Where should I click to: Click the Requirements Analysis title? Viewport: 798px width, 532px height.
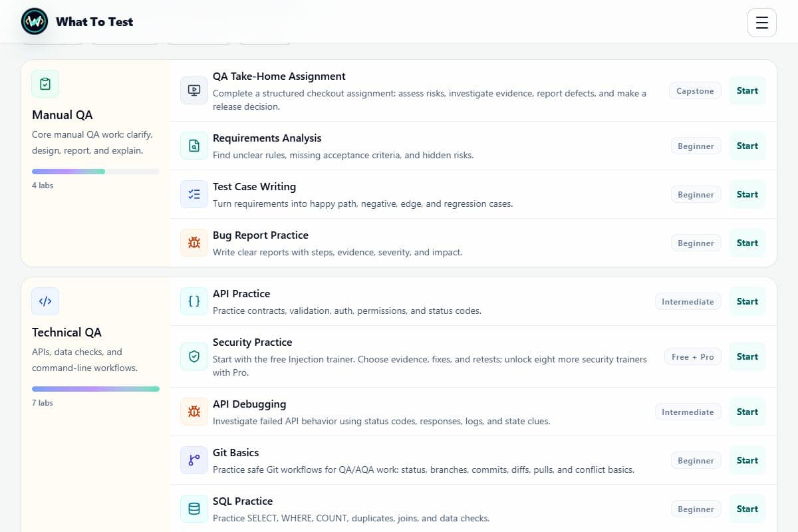(267, 138)
